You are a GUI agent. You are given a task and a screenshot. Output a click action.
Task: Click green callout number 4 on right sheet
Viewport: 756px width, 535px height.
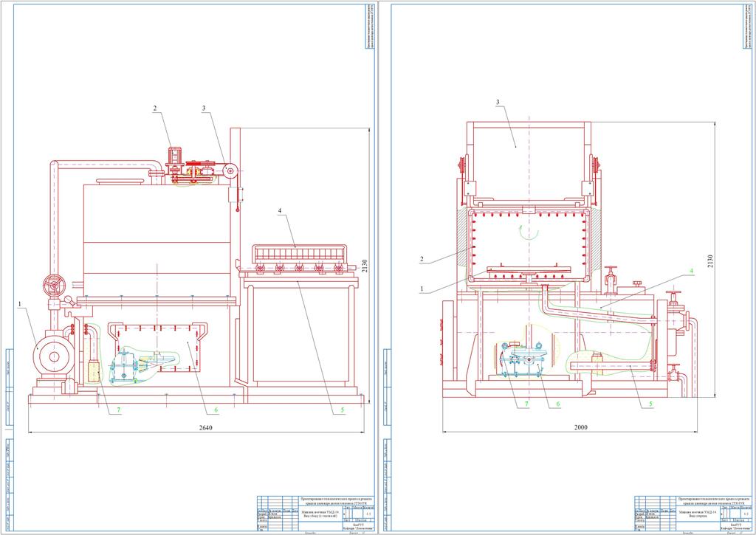[691, 271]
